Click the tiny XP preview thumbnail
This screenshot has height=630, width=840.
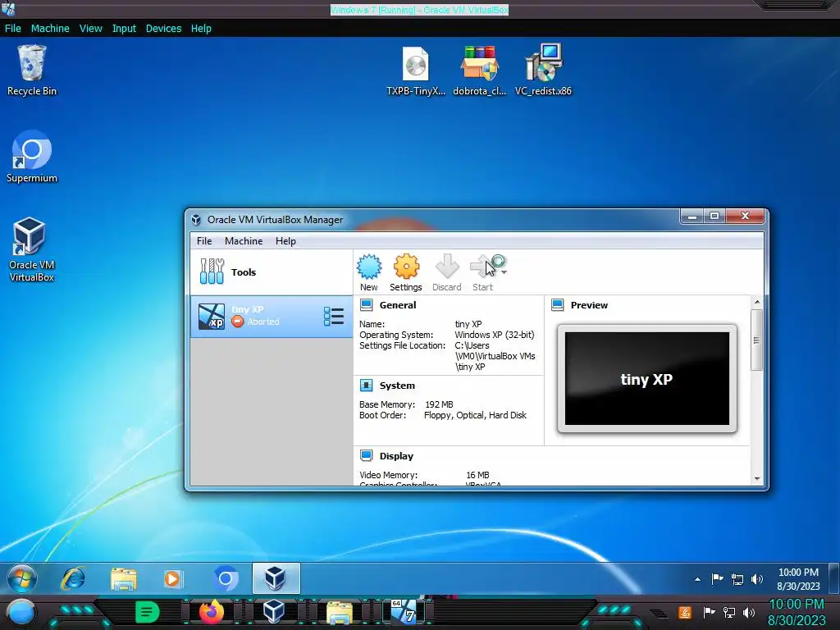(x=647, y=378)
